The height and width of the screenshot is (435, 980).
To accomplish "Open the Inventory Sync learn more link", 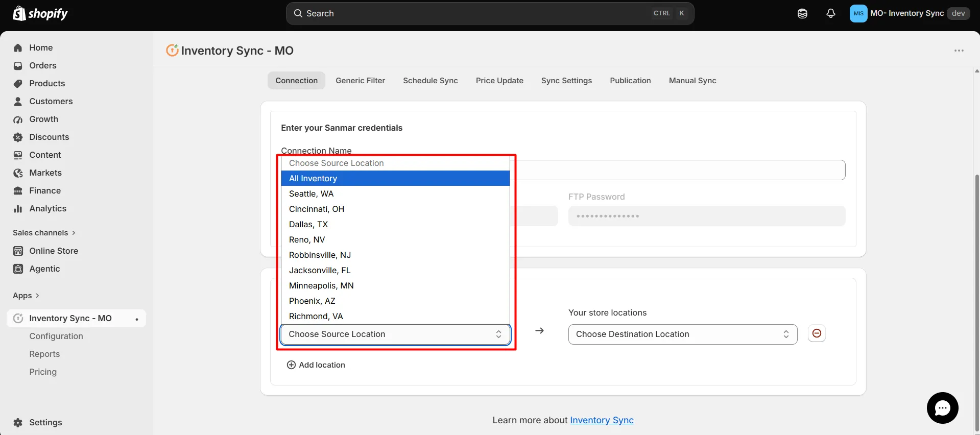I will (x=602, y=420).
